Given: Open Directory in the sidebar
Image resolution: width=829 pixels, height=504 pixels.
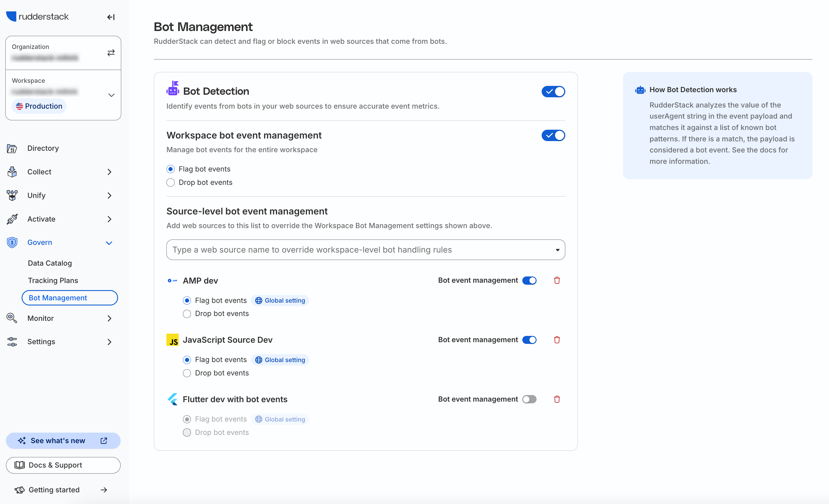Looking at the screenshot, I should pyautogui.click(x=43, y=148).
